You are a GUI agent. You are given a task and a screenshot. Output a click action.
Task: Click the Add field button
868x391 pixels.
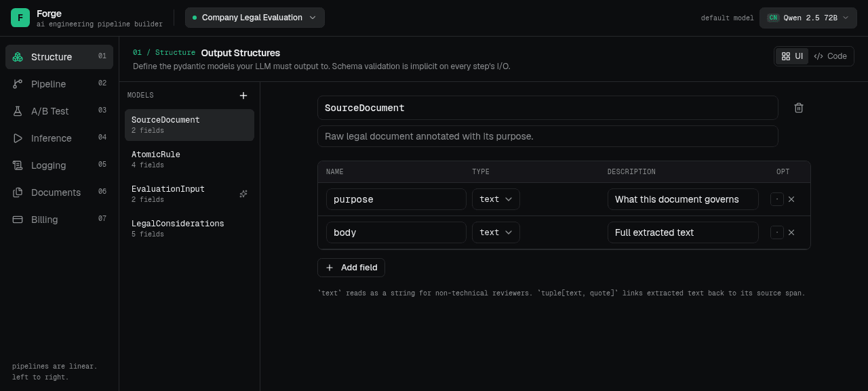pos(351,268)
